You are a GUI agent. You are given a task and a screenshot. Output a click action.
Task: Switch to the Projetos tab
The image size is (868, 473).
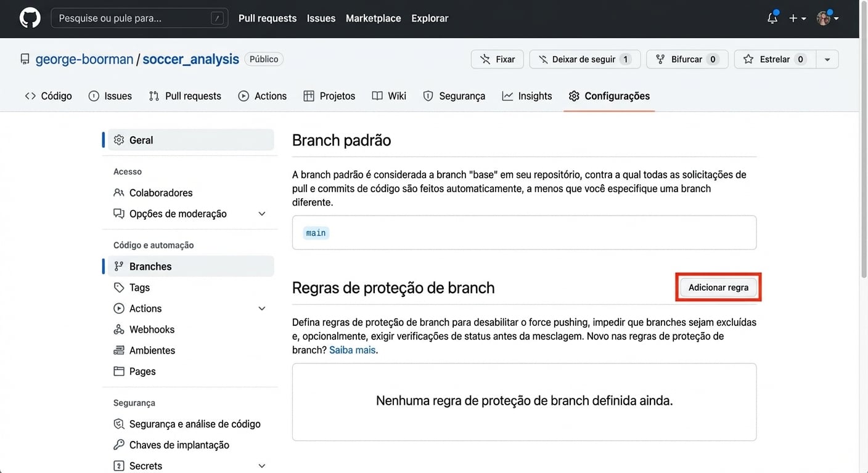click(x=329, y=96)
